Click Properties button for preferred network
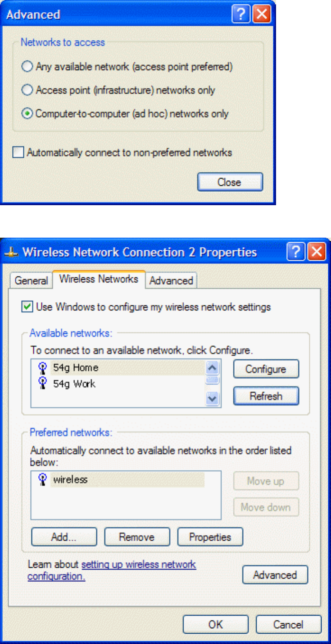This screenshot has width=331, height=644. (210, 537)
